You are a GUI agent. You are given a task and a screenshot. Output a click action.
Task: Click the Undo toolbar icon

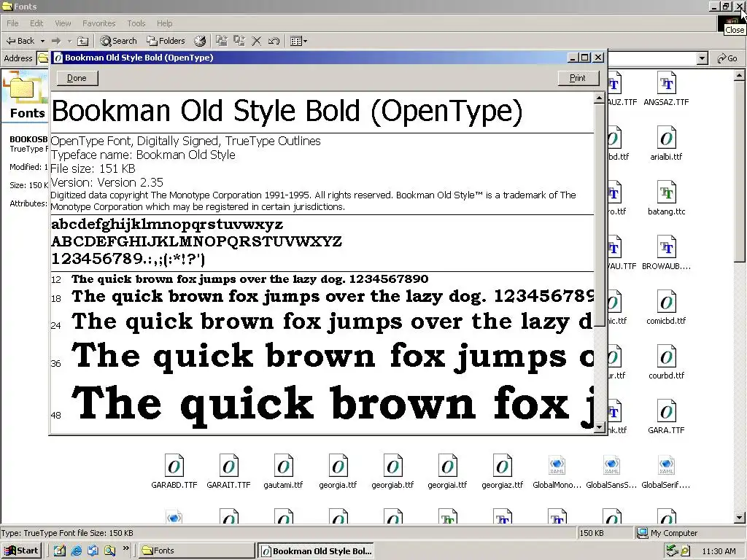click(x=274, y=41)
